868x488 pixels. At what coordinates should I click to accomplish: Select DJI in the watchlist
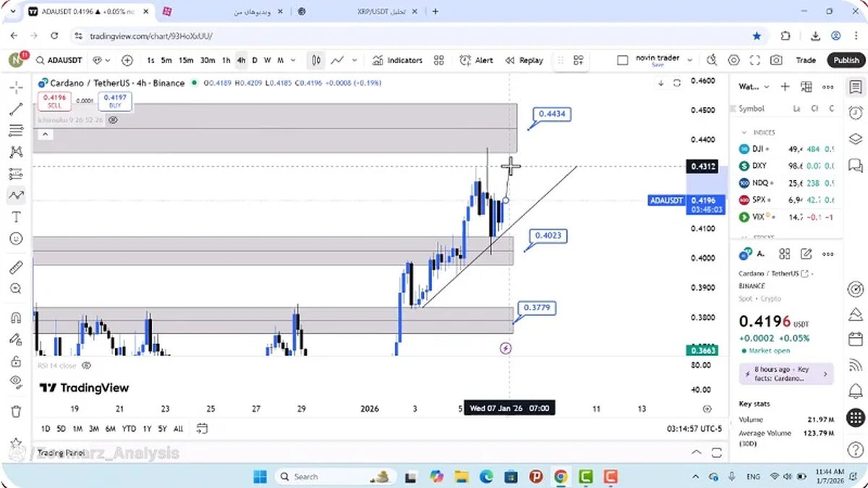point(788,149)
